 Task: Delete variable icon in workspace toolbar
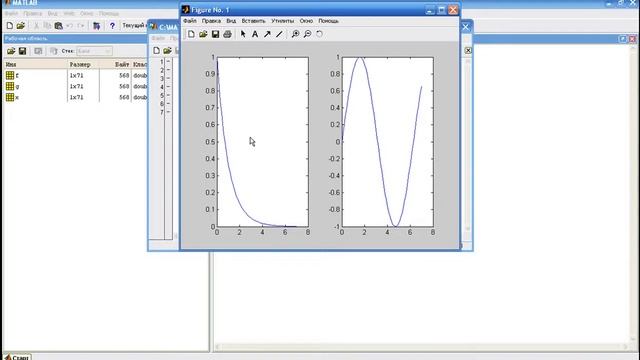[x=53, y=51]
